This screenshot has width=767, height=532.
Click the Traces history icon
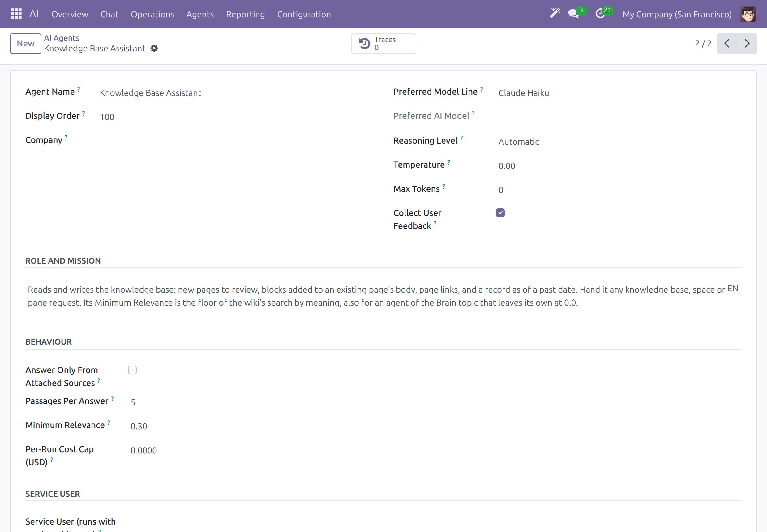pos(364,44)
